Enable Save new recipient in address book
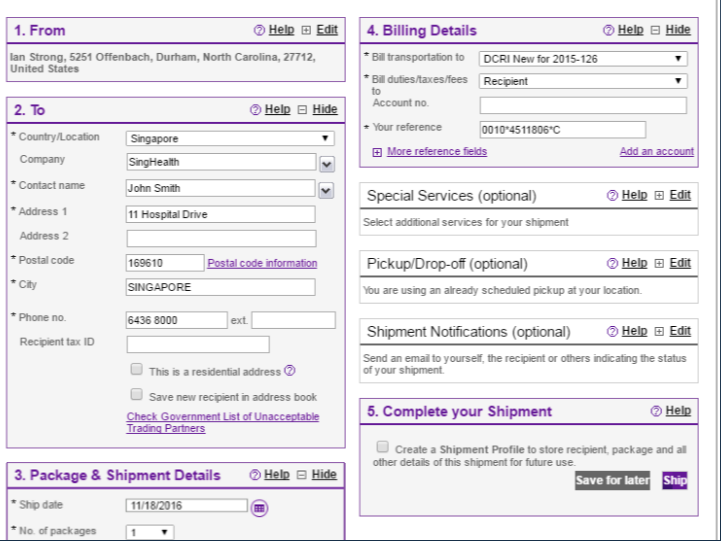The image size is (721, 541). (137, 394)
